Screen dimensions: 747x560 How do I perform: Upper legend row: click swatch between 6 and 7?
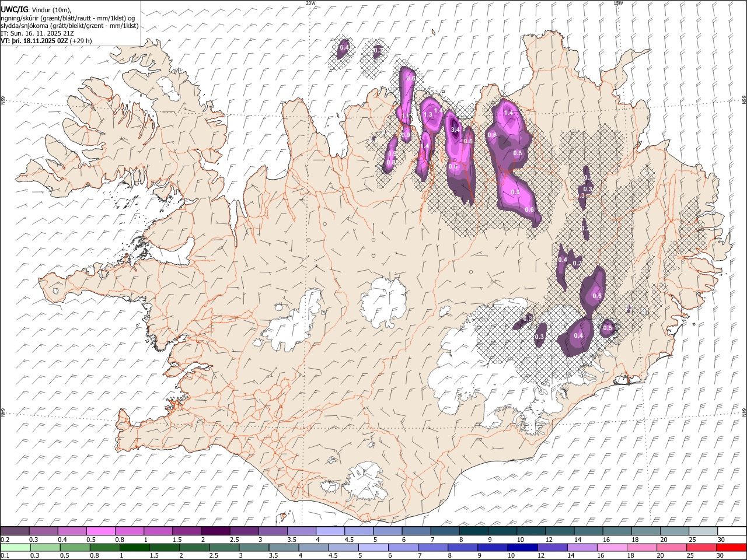[416, 531]
